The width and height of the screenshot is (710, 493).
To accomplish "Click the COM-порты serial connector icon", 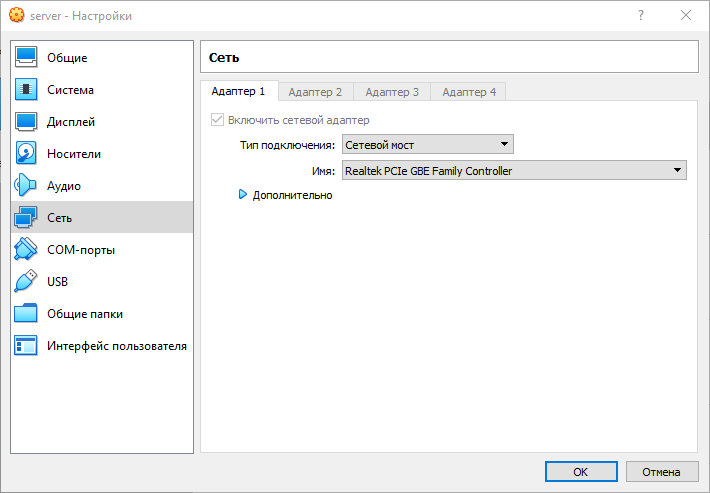I will pyautogui.click(x=26, y=249).
